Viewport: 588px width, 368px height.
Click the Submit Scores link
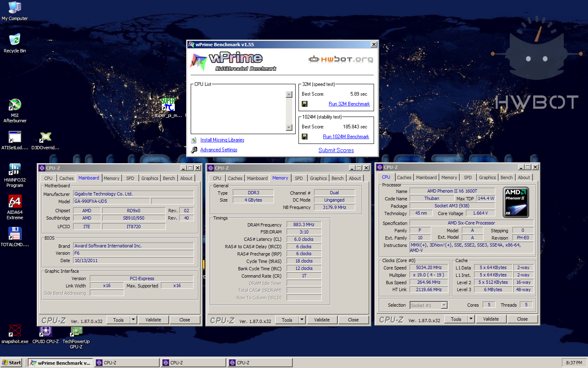[x=336, y=150]
